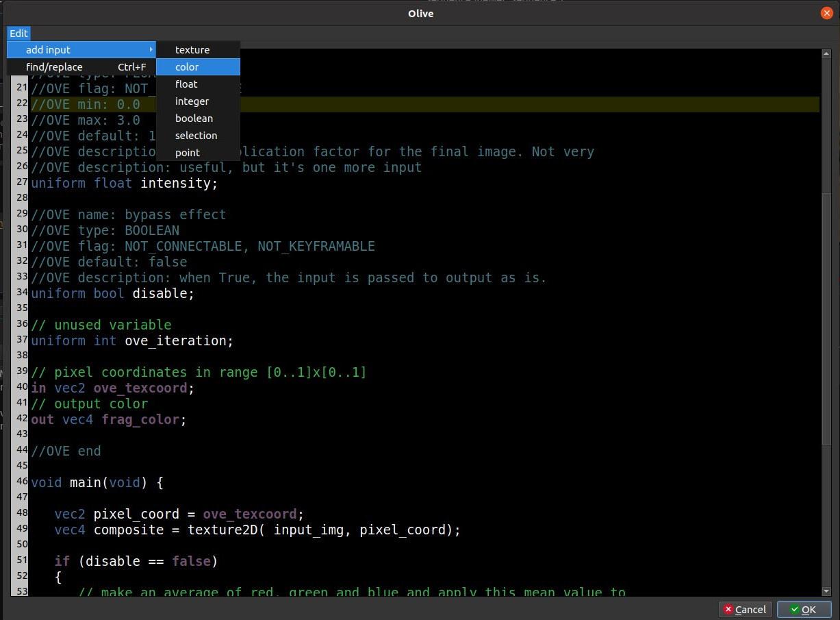
Task: Add a color input
Action: [x=186, y=66]
